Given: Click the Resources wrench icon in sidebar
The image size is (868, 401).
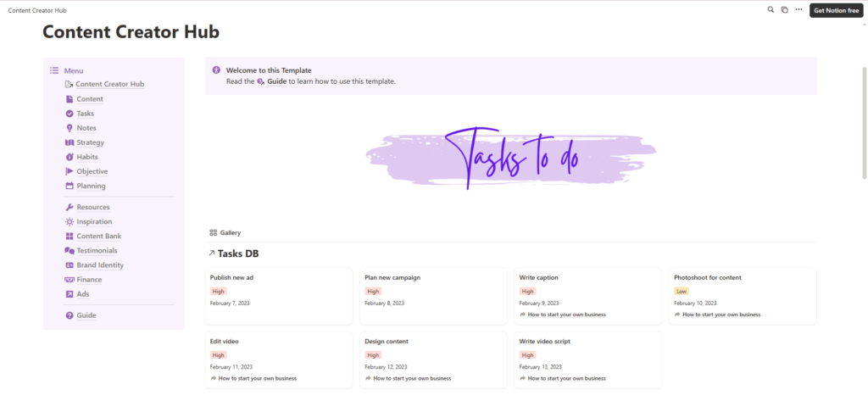Looking at the screenshot, I should tap(70, 207).
